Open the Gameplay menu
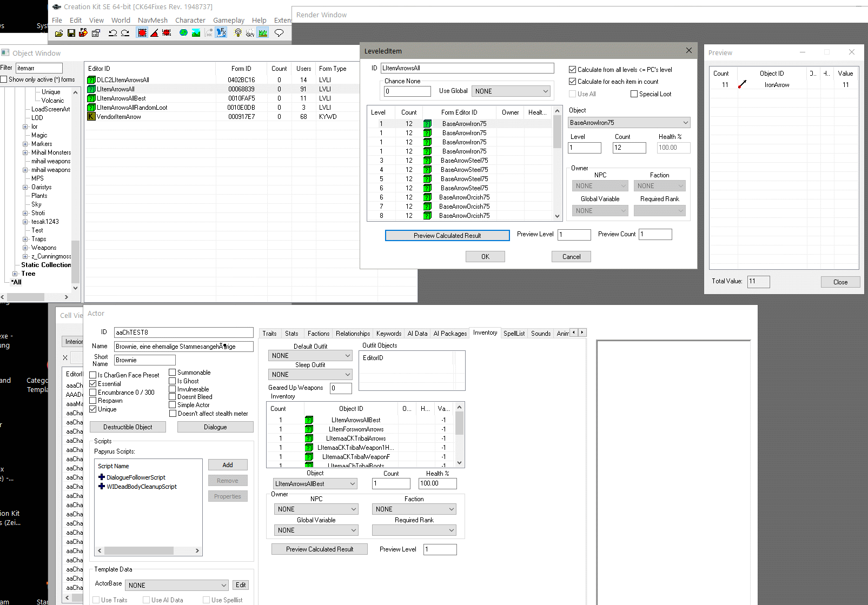 pyautogui.click(x=228, y=21)
